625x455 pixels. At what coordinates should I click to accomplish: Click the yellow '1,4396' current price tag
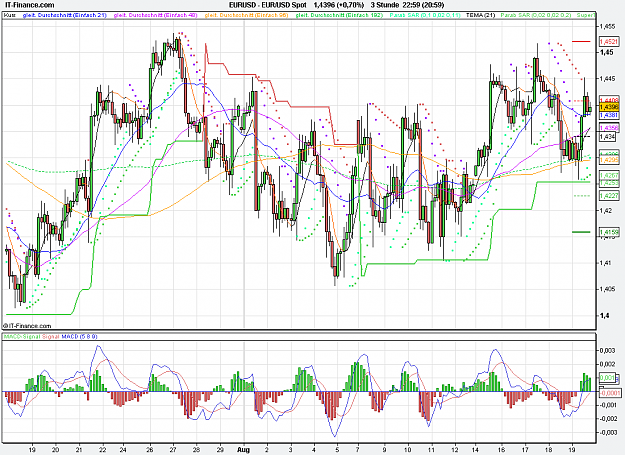(x=609, y=107)
